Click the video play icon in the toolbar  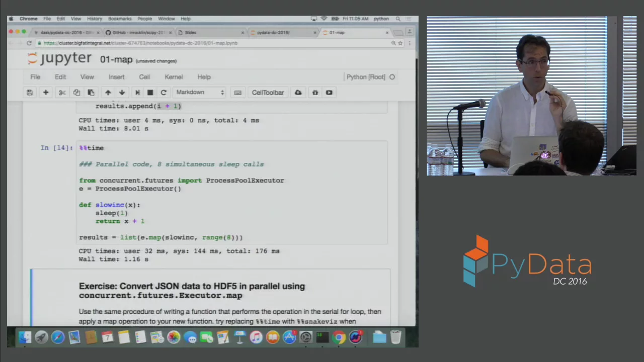tap(329, 93)
